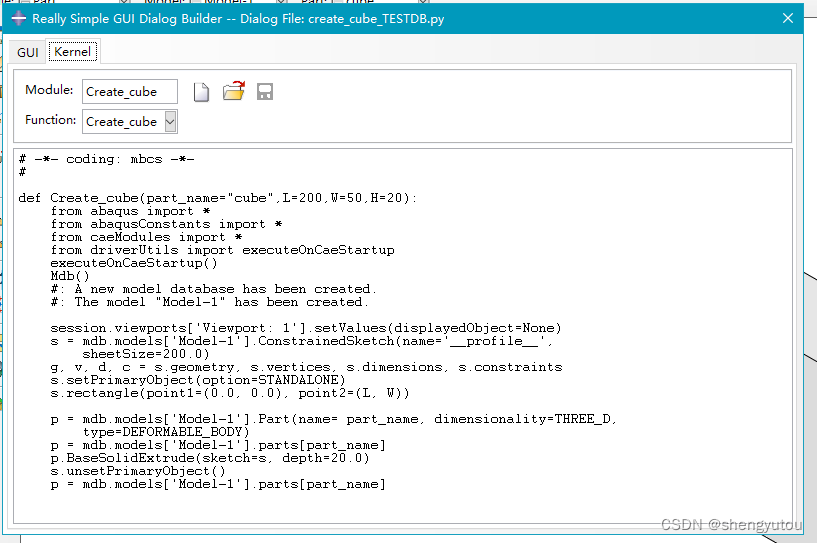Select the Kernel tab
817x543 pixels.
pos(72,52)
